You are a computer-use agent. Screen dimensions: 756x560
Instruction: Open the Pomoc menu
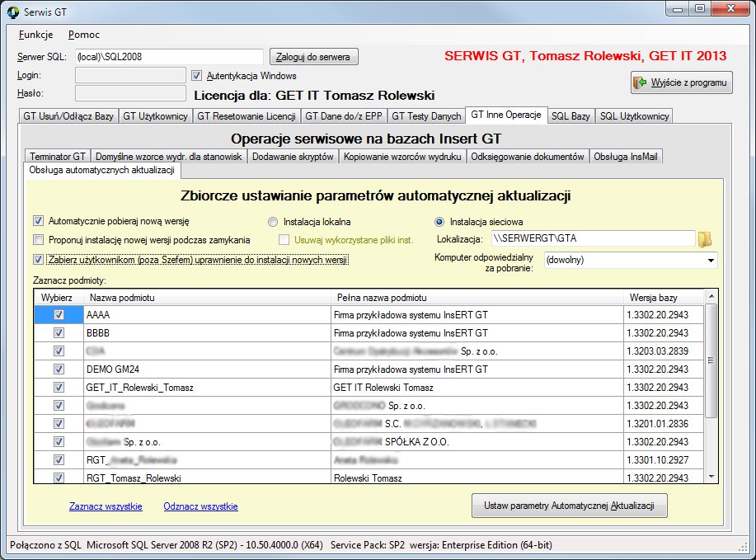[84, 35]
